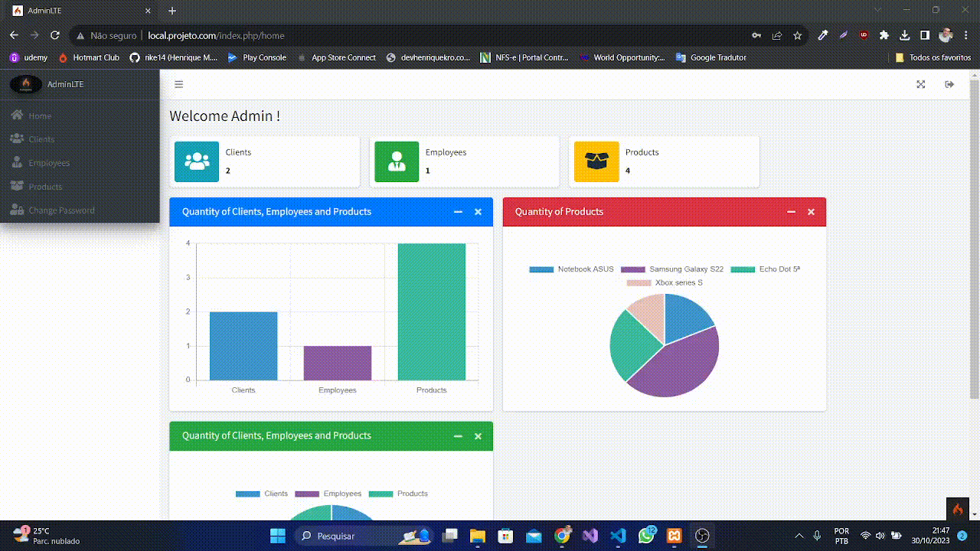Toggle the Products legend in the green card
Image resolution: width=980 pixels, height=551 pixels.
coord(398,494)
